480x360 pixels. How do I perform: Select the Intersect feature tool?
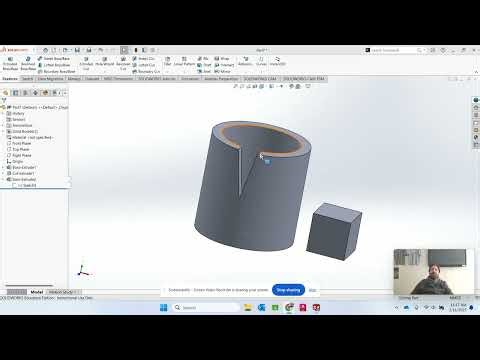pos(224,65)
